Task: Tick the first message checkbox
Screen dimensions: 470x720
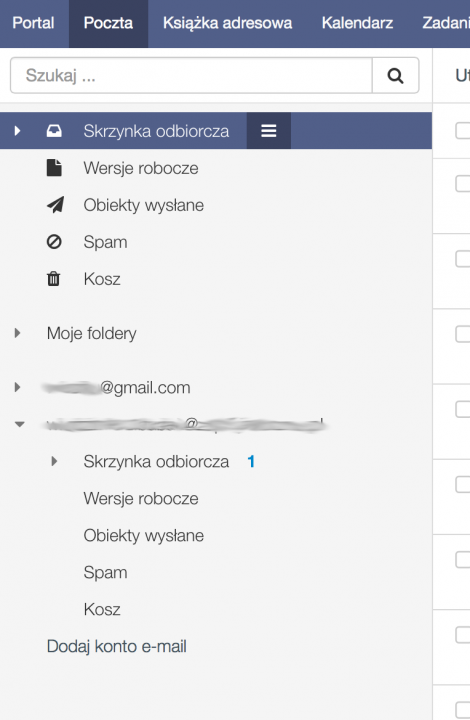Action: (x=463, y=130)
